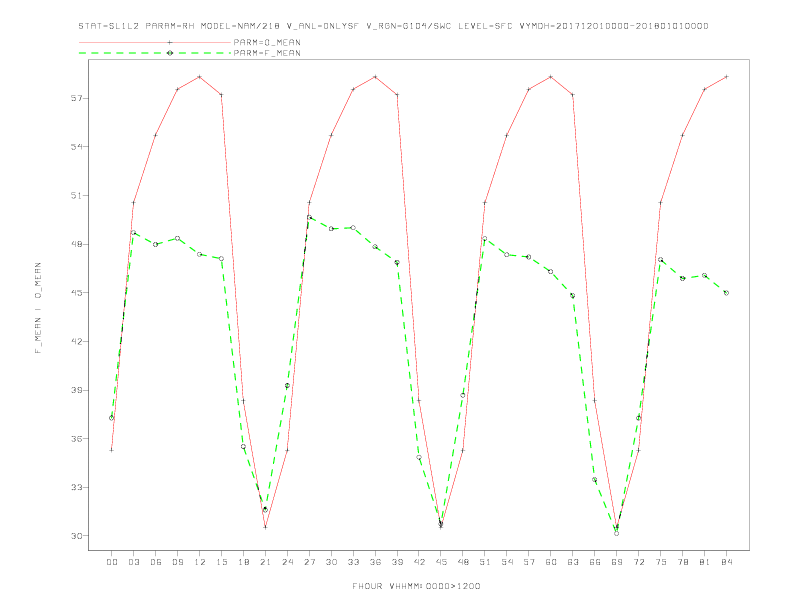Select the PARM=F_MEAN legend label
The image size is (792, 612).
point(267,53)
